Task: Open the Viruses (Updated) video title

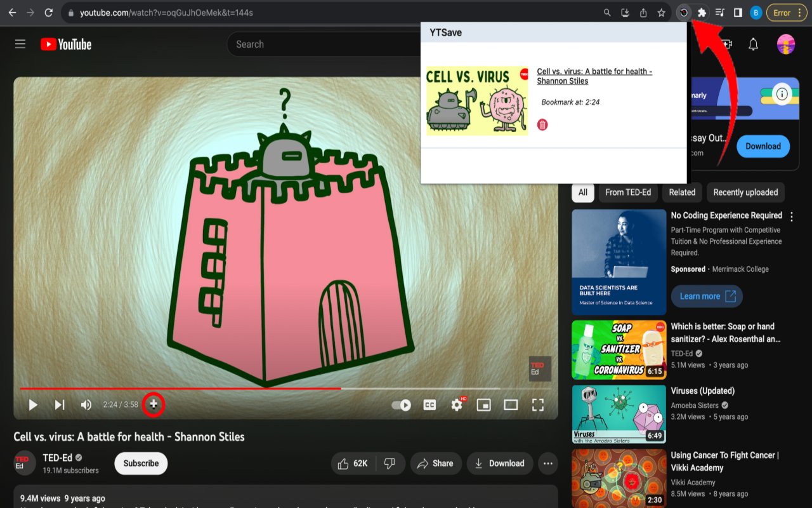Action: [x=703, y=391]
